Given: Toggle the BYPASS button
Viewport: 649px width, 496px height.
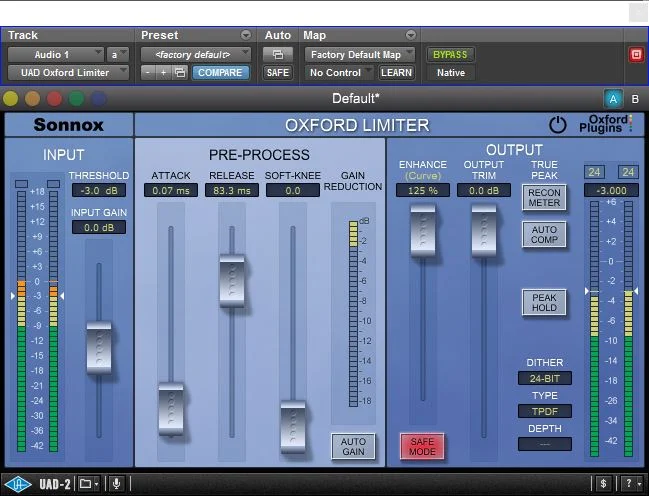Looking at the screenshot, I should pyautogui.click(x=450, y=54).
